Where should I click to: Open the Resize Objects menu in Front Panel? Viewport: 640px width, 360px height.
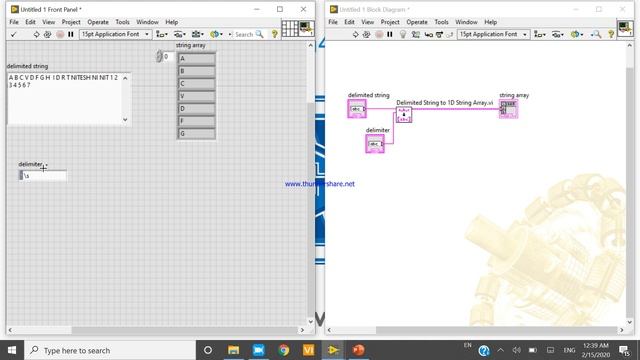tap(198, 34)
